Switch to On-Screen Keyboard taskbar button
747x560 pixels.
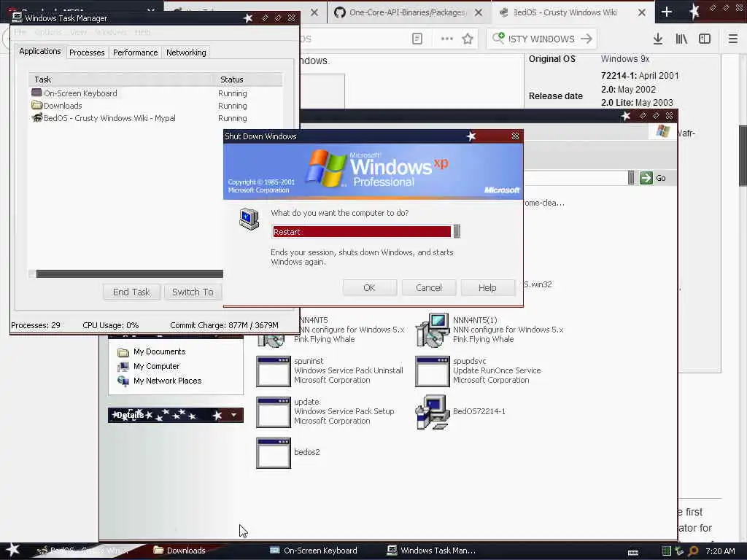pos(314,551)
